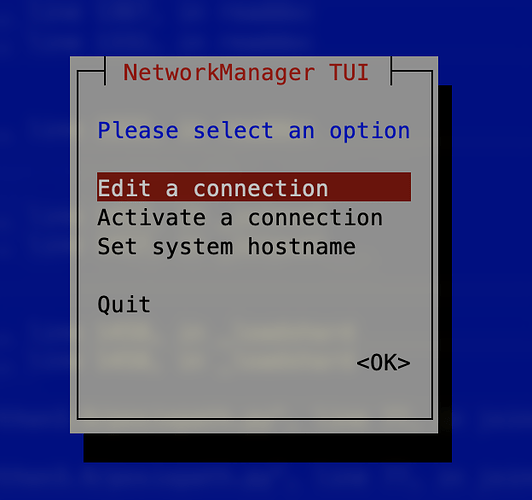Click the red highlight right of "Edit a connection"

pyautogui.click(x=370, y=187)
